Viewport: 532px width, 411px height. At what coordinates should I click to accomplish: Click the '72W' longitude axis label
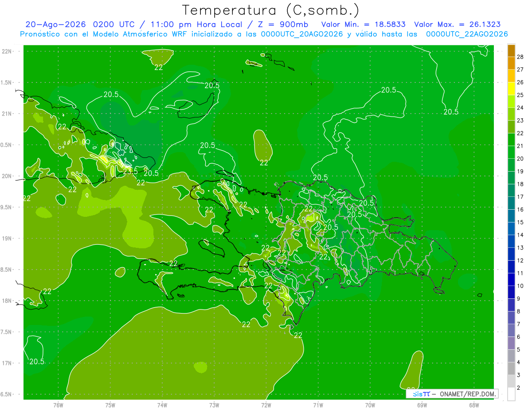(266, 405)
